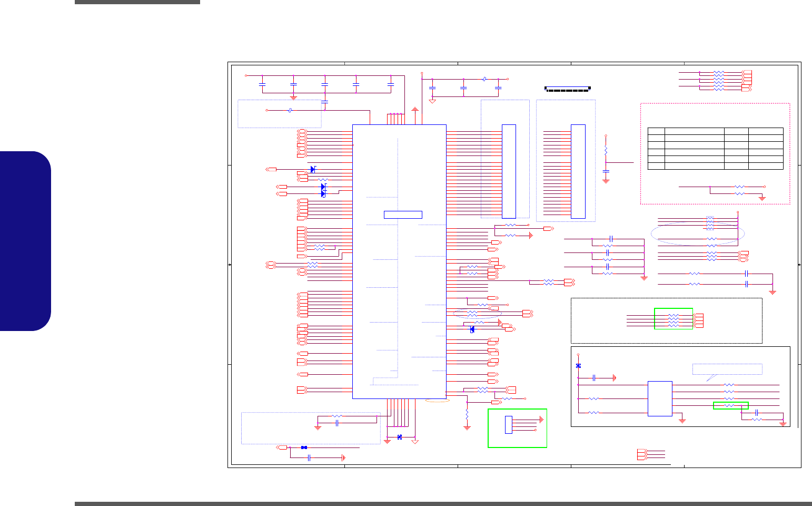Click the gray footer bar at page bottom
The width and height of the screenshot is (812, 506).
tap(443, 504)
